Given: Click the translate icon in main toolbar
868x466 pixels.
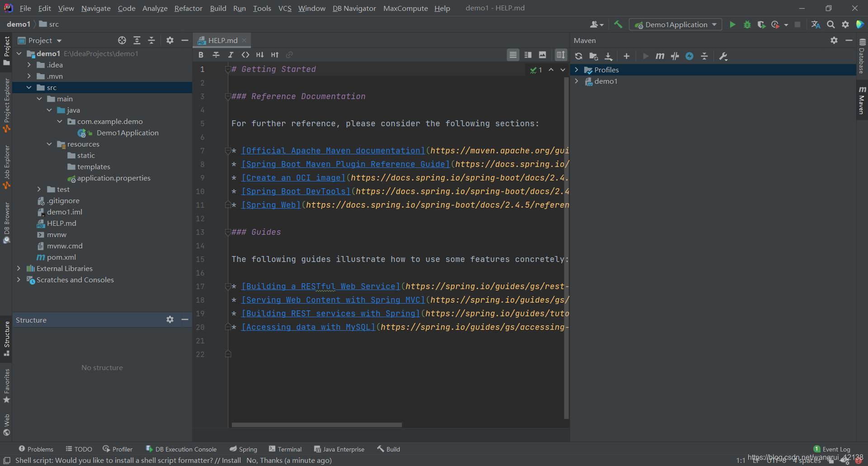Looking at the screenshot, I should 816,24.
